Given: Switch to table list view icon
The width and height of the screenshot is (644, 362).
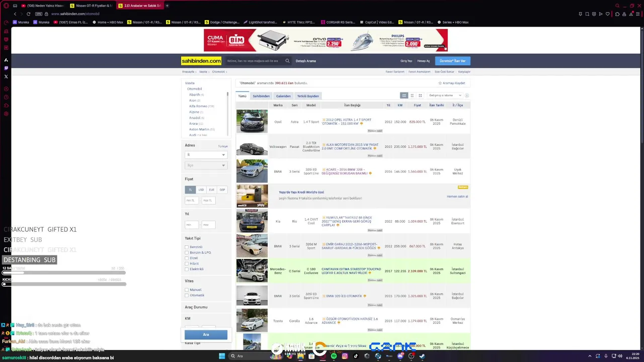Looking at the screenshot, I should 404,96.
